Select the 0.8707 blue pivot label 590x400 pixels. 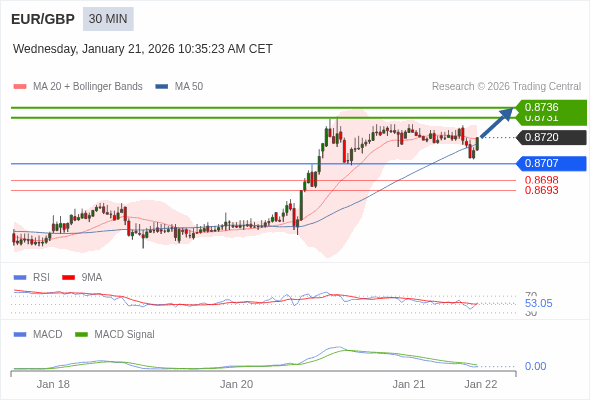(551, 163)
